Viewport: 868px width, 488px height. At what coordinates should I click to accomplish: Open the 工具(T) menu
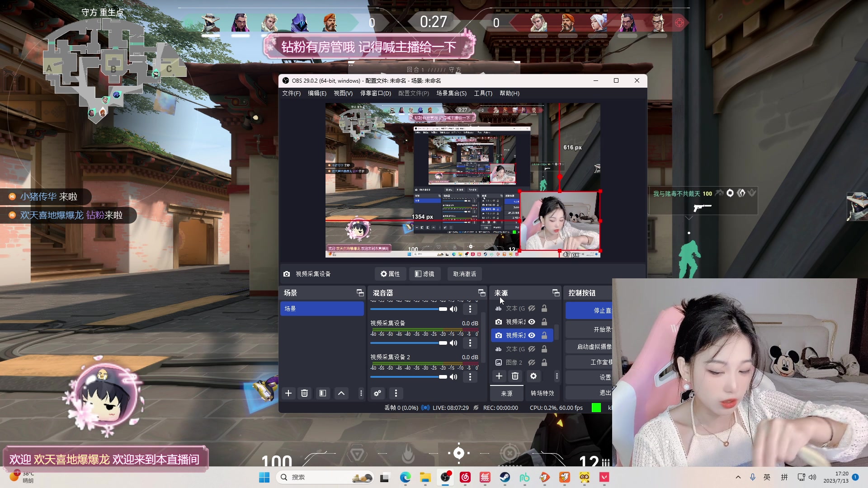coord(483,93)
